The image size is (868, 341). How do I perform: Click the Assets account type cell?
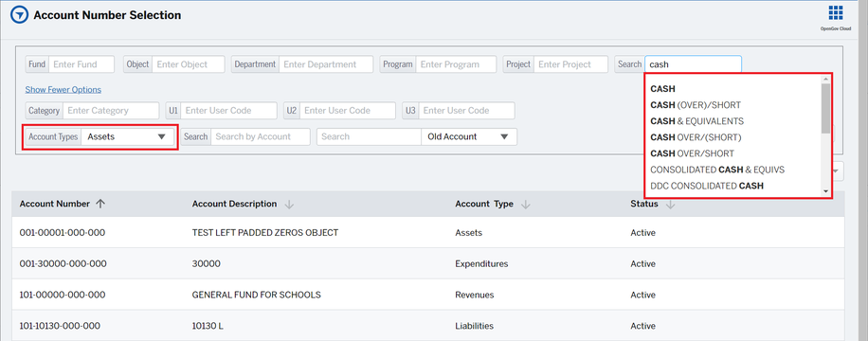coord(468,232)
